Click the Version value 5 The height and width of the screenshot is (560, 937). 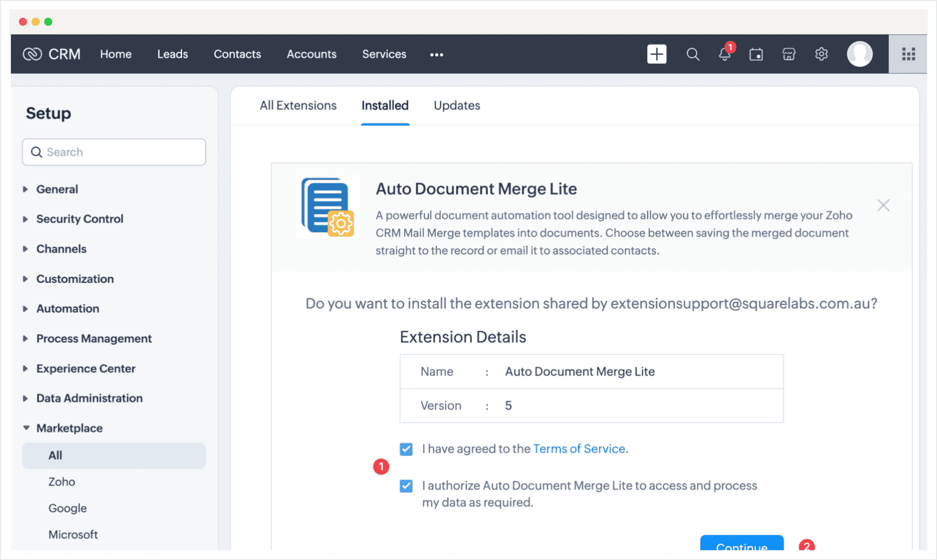click(x=508, y=406)
